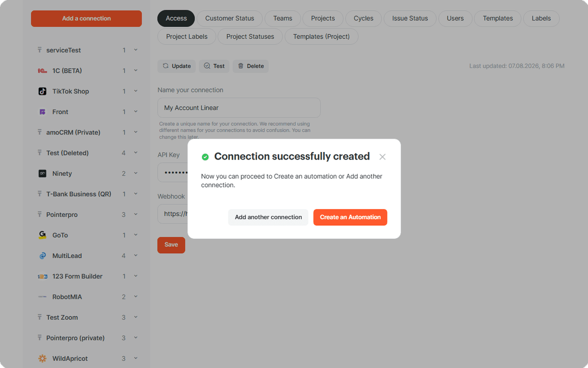Expand the TikTok Shop connections list
588x368 pixels.
[136, 91]
